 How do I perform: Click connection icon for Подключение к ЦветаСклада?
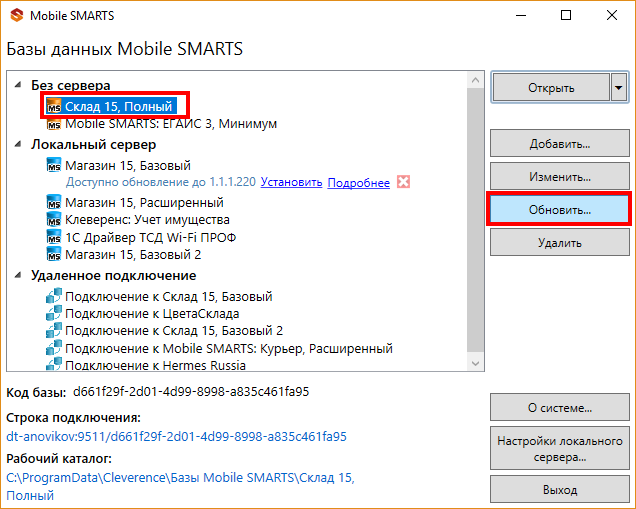[x=54, y=314]
